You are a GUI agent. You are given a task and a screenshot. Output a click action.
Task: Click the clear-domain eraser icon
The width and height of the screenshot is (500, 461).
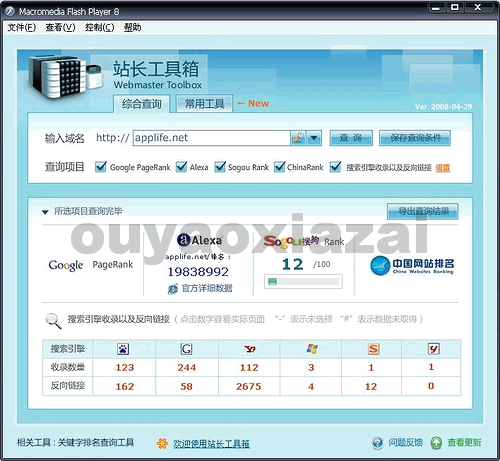[298, 138]
